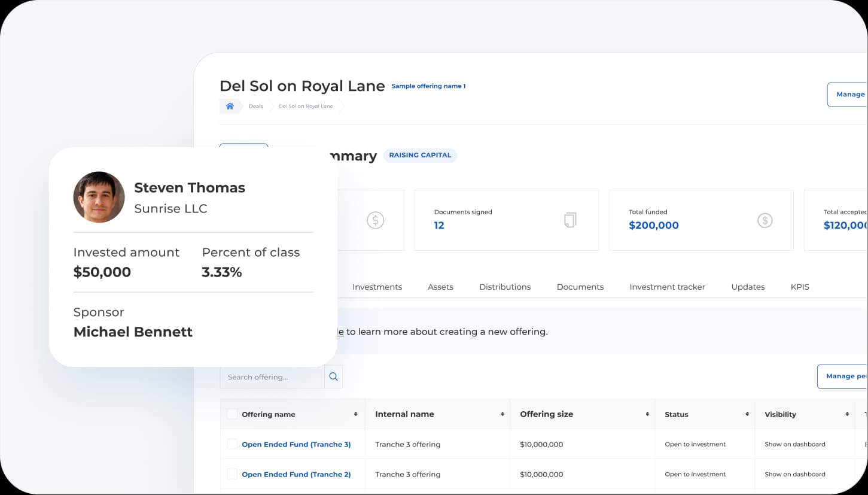868x495 pixels.
Task: Click Steven Thomas's profile photo
Action: (x=99, y=197)
